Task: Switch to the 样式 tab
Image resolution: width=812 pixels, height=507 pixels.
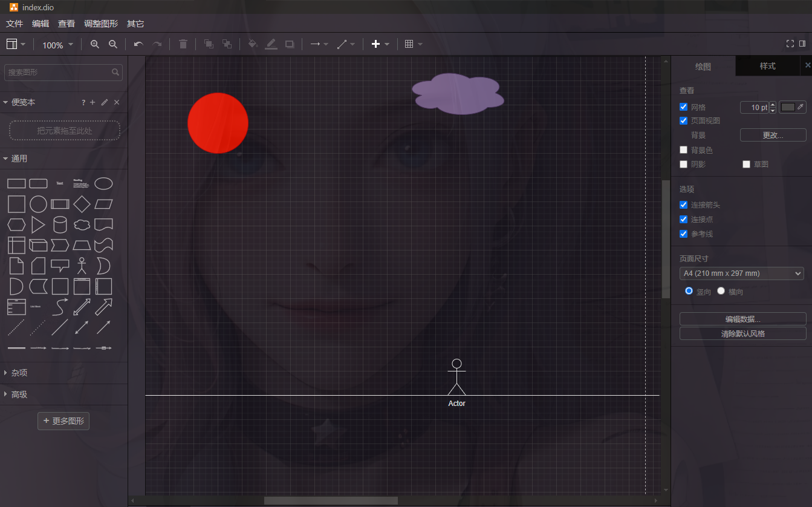Action: pos(767,66)
